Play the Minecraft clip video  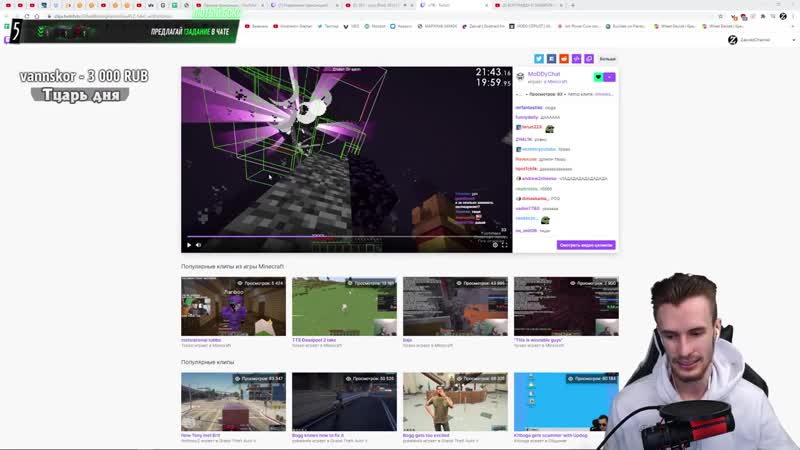(x=189, y=245)
